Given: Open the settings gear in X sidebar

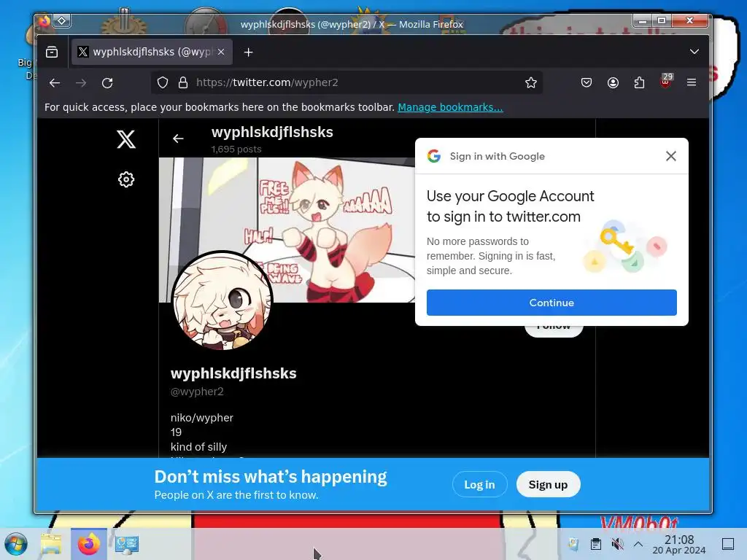Looking at the screenshot, I should click(126, 179).
